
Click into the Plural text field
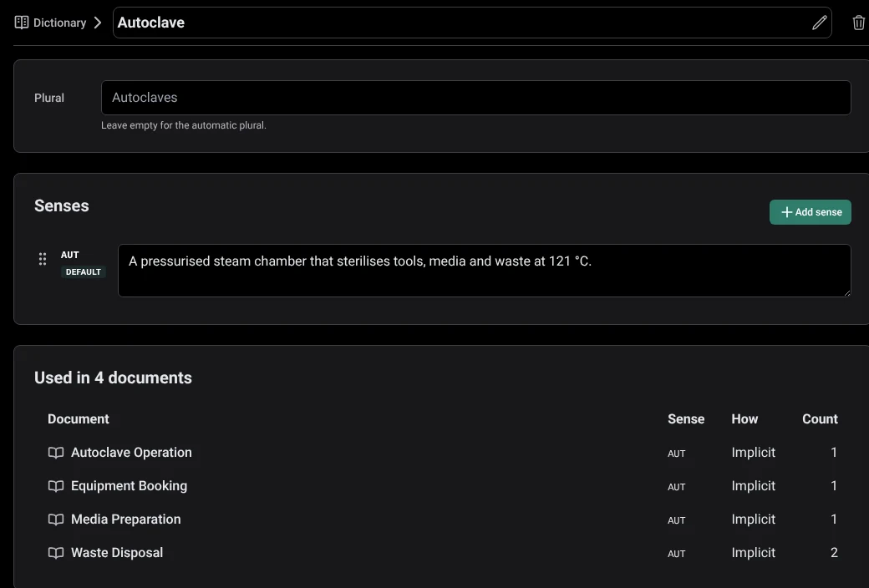coord(476,98)
